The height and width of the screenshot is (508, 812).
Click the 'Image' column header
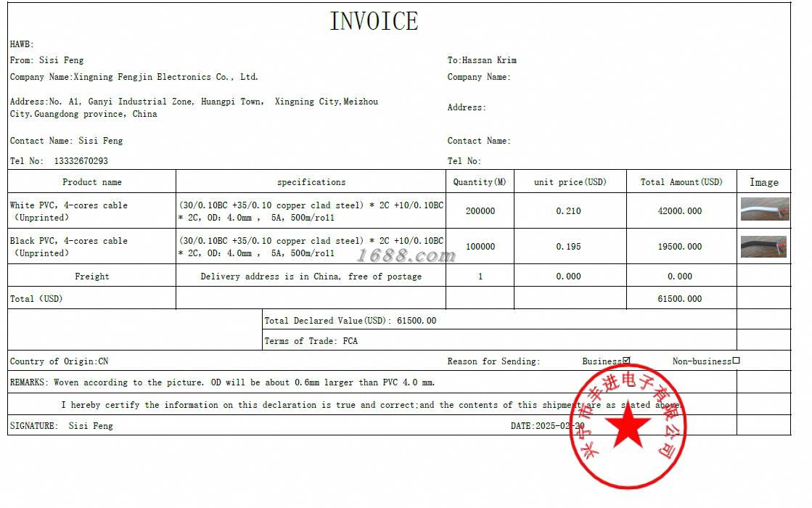click(x=764, y=182)
